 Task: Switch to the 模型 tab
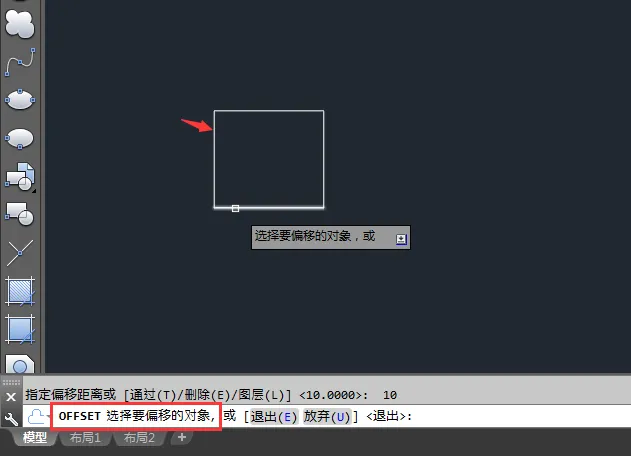tap(35, 437)
